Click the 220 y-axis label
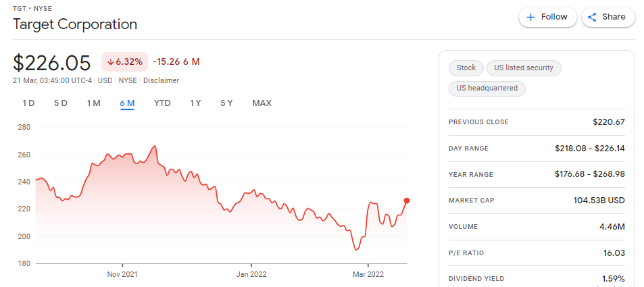Viewport: 644px width, 287px height. [24, 209]
